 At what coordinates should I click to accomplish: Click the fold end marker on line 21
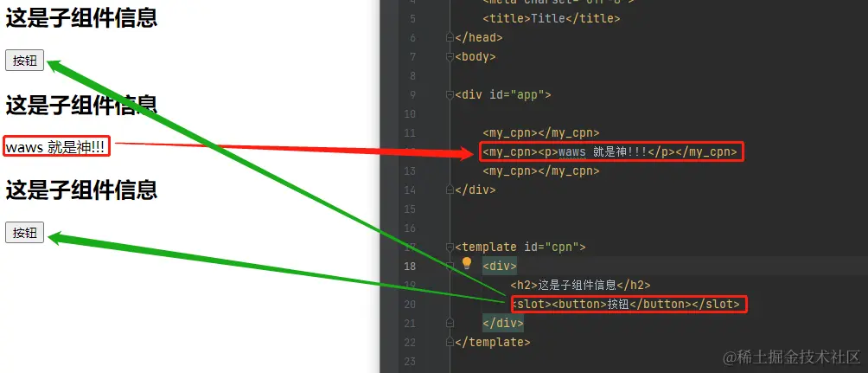[450, 323]
